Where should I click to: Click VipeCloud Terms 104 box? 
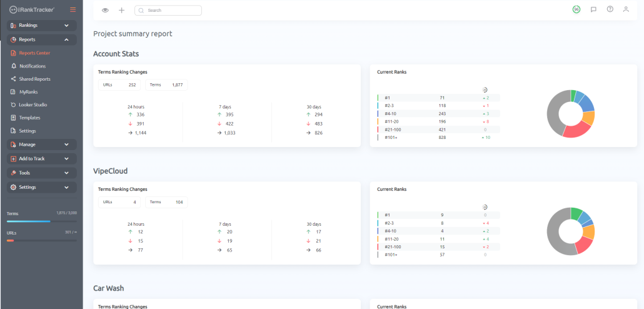(x=166, y=202)
